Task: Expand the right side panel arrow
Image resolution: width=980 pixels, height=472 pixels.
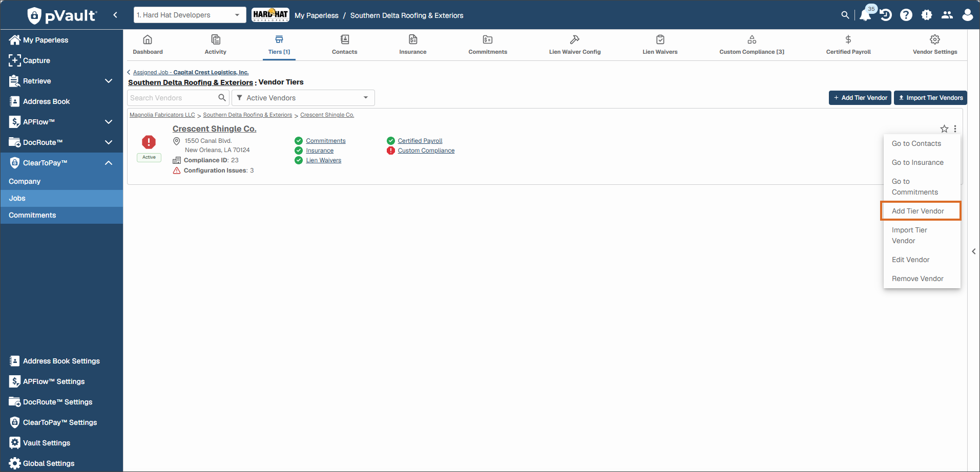Action: click(974, 251)
